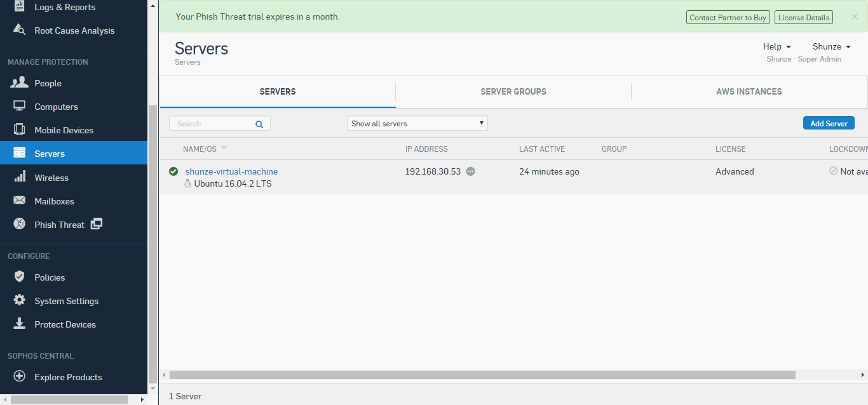This screenshot has height=405, width=868.
Task: Click the 24 minutes ago cell
Action: (x=549, y=171)
